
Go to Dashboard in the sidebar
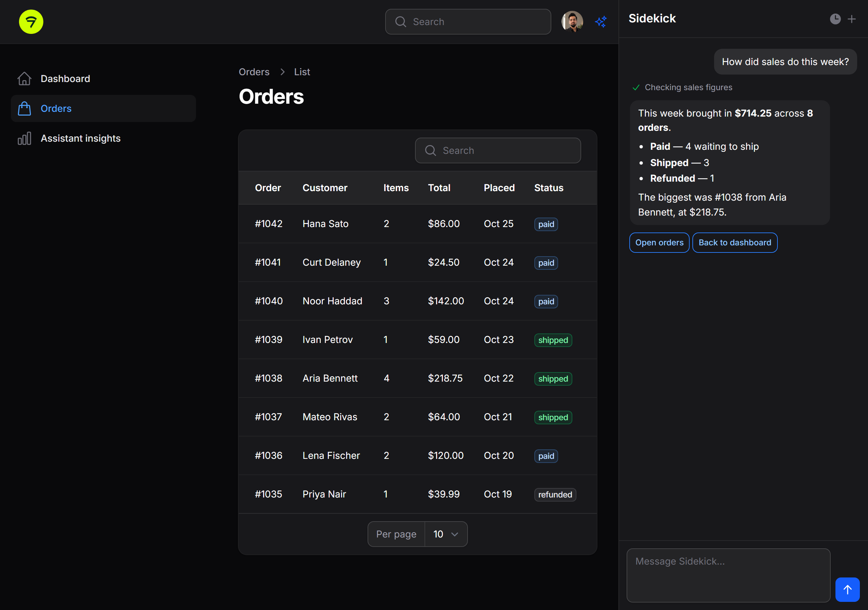[x=103, y=79]
